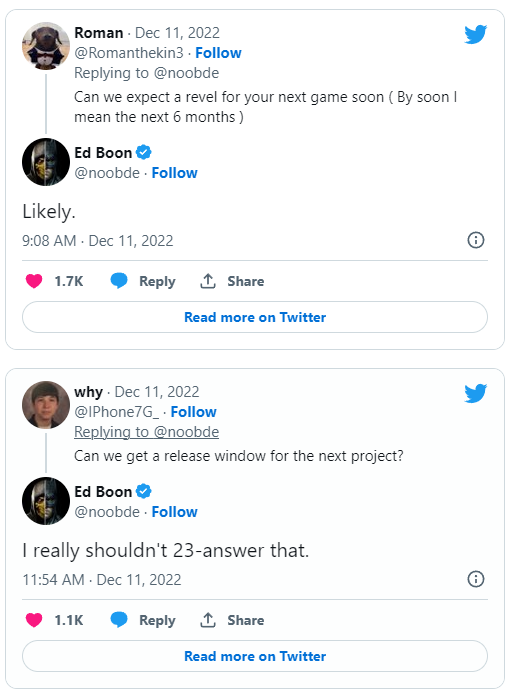The height and width of the screenshot is (696, 510).
Task: Share the "I really shouldn't 23-answer that" tweet
Action: (232, 620)
